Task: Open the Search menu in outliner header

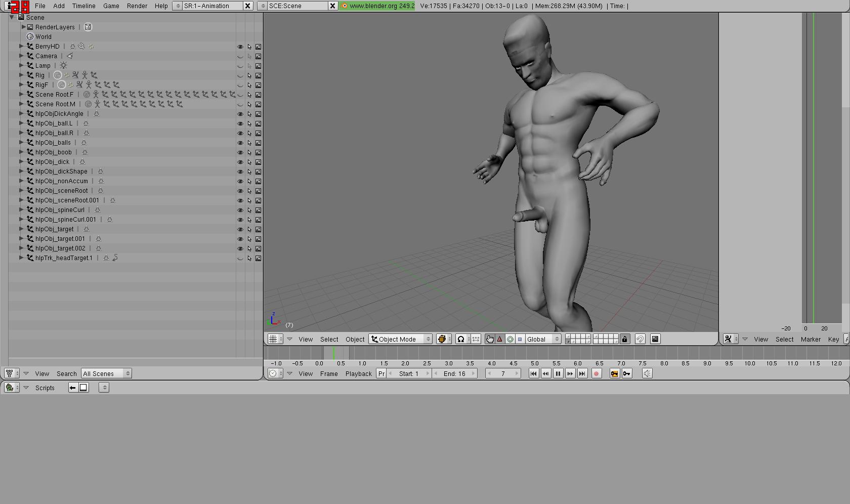Action: click(67, 374)
